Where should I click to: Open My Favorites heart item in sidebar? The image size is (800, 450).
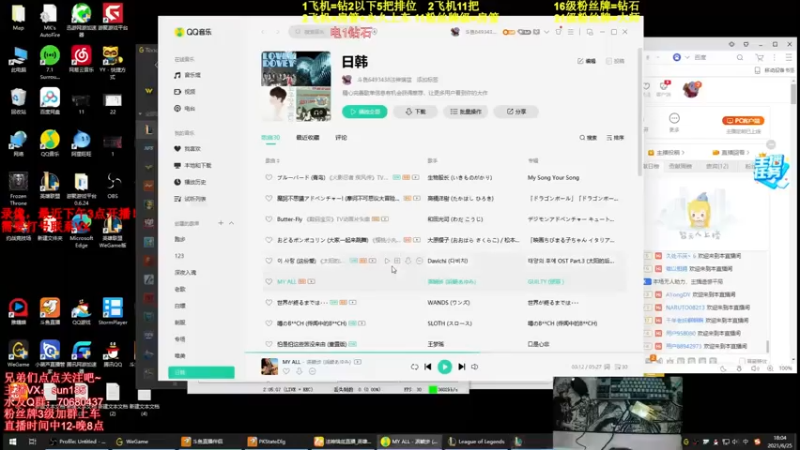188,148
